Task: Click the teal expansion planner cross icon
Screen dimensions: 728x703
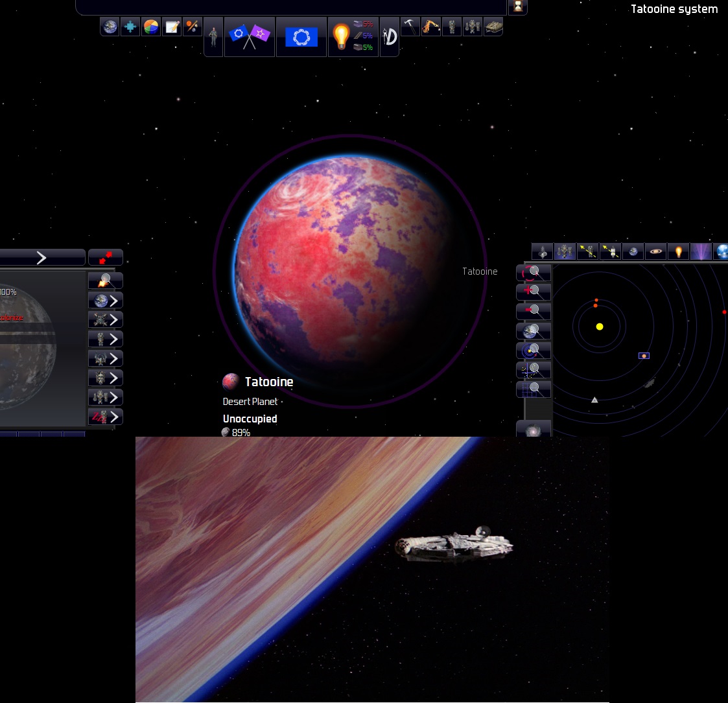Action: pyautogui.click(x=130, y=27)
